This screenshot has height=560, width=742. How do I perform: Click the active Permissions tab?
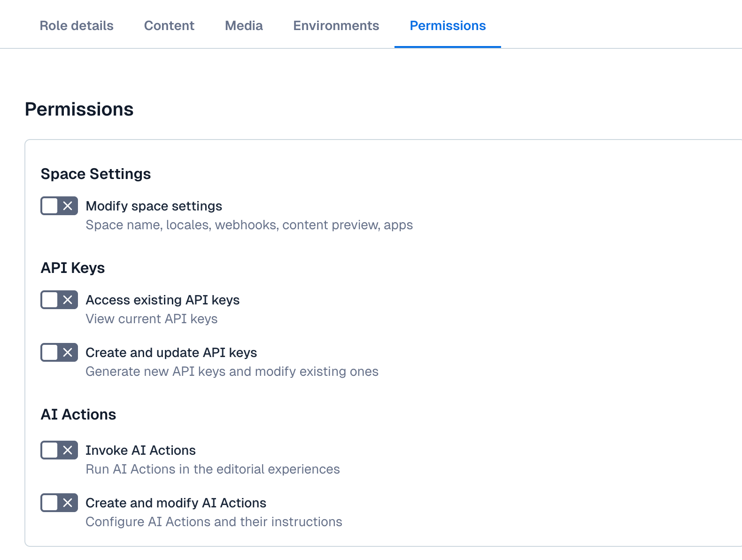click(x=448, y=25)
